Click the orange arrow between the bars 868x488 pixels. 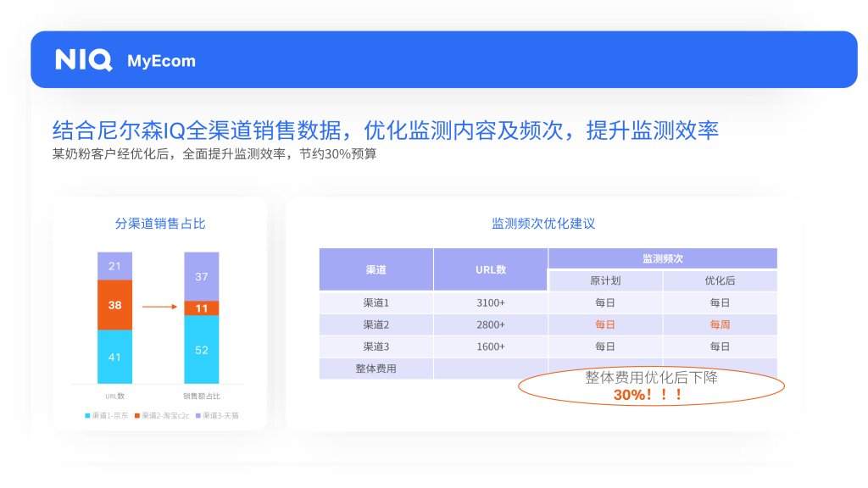click(159, 308)
